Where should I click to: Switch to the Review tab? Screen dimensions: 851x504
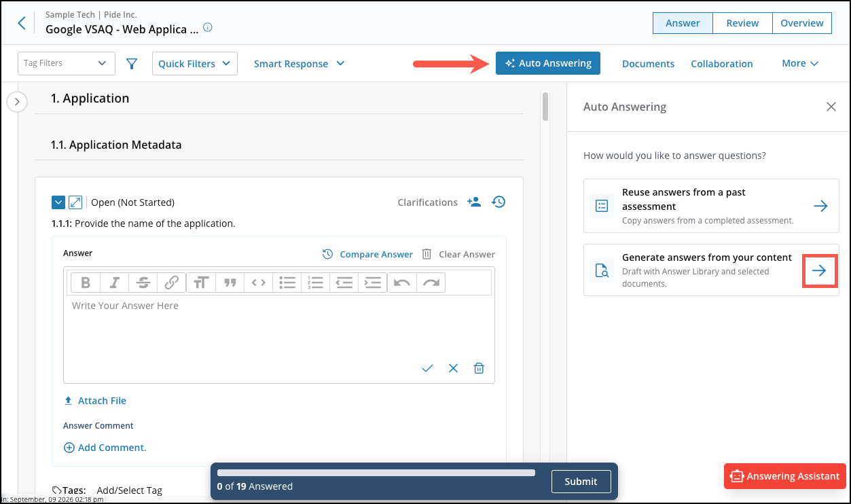point(742,23)
